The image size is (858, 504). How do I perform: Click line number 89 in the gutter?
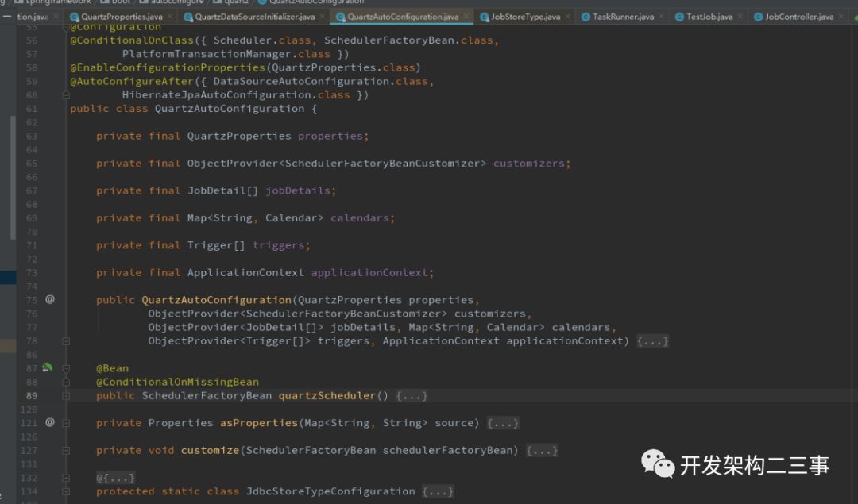[x=32, y=396]
